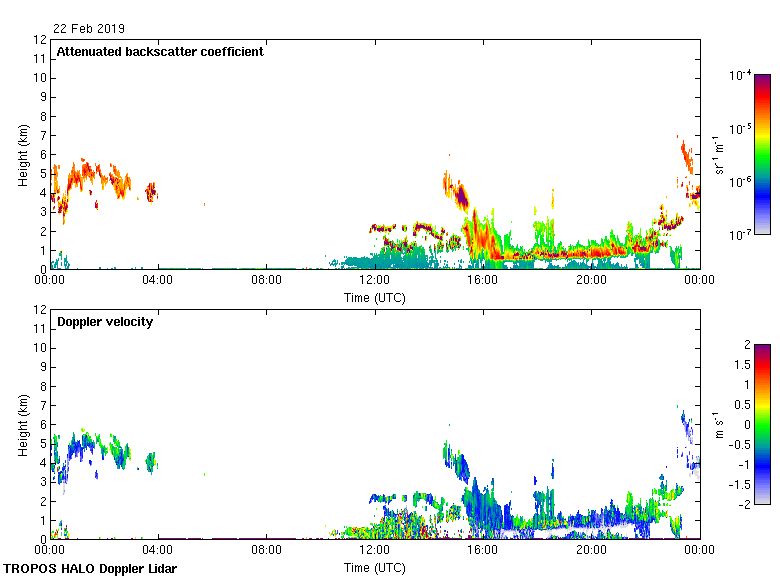Click the 10⁻⁷ label on backscatter color bar
Image resolution: width=780 pixels, height=580 pixels.
click(740, 235)
